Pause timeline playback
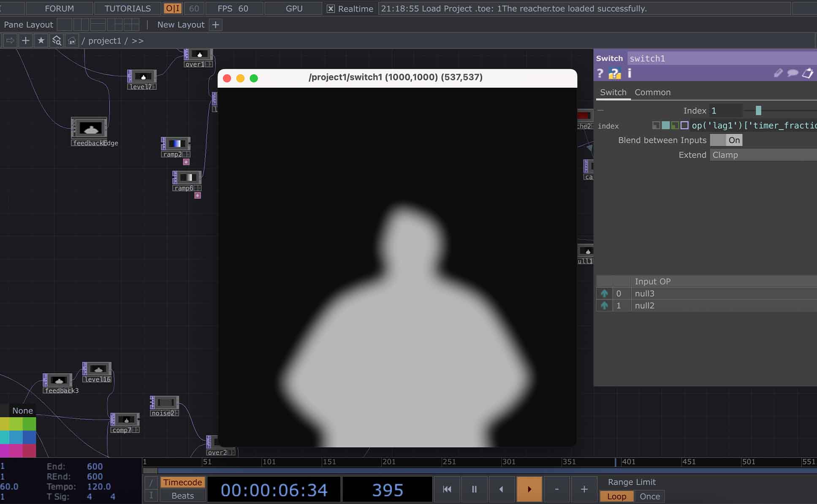817x504 pixels. click(x=474, y=489)
